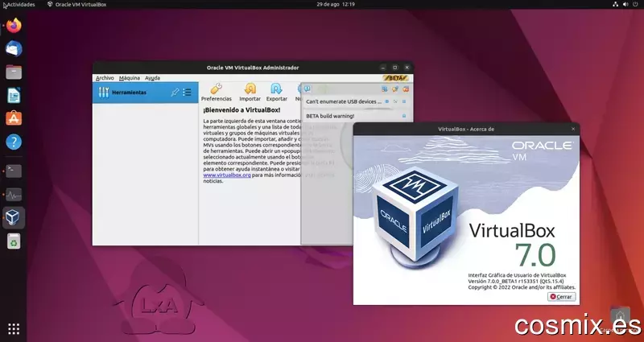Toggle the notification center panel icon
Viewport: 644px width, 342px height.
point(308,89)
